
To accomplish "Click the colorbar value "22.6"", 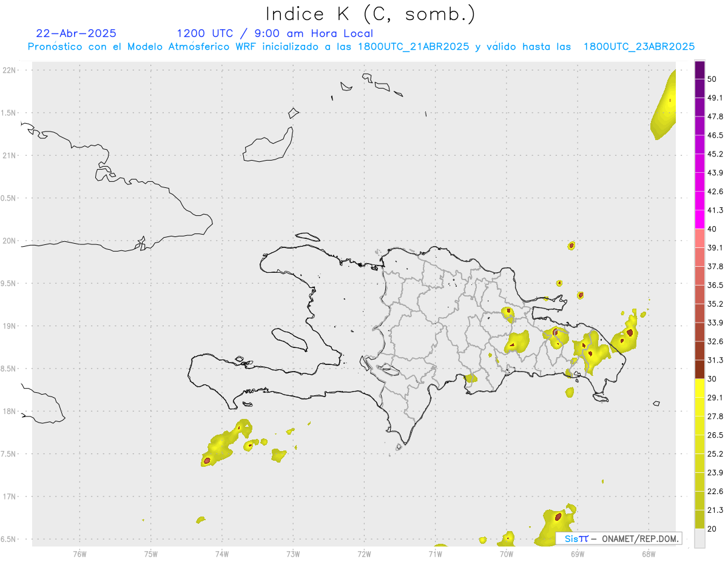I will [x=715, y=492].
